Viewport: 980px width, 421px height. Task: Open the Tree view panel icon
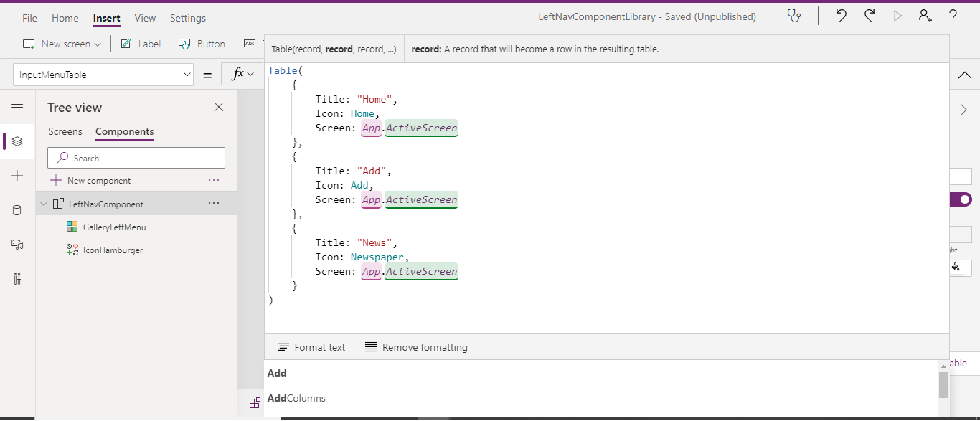17,141
